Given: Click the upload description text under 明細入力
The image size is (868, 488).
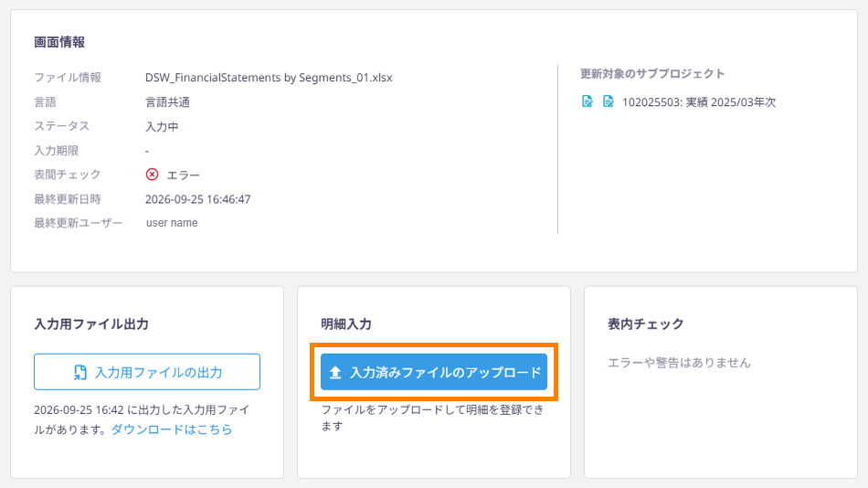Looking at the screenshot, I should (433, 418).
